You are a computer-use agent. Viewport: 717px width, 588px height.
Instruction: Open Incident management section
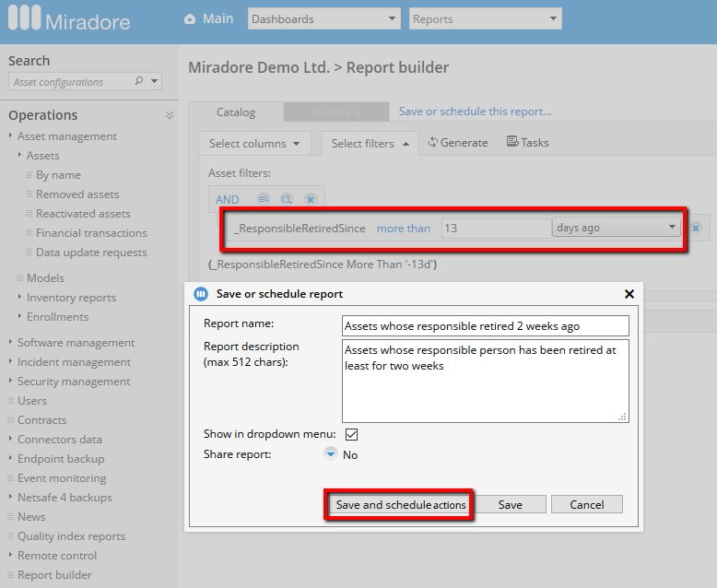tap(74, 361)
